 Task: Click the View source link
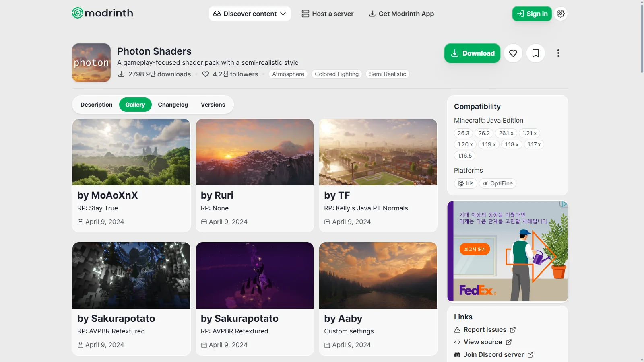[483, 342]
